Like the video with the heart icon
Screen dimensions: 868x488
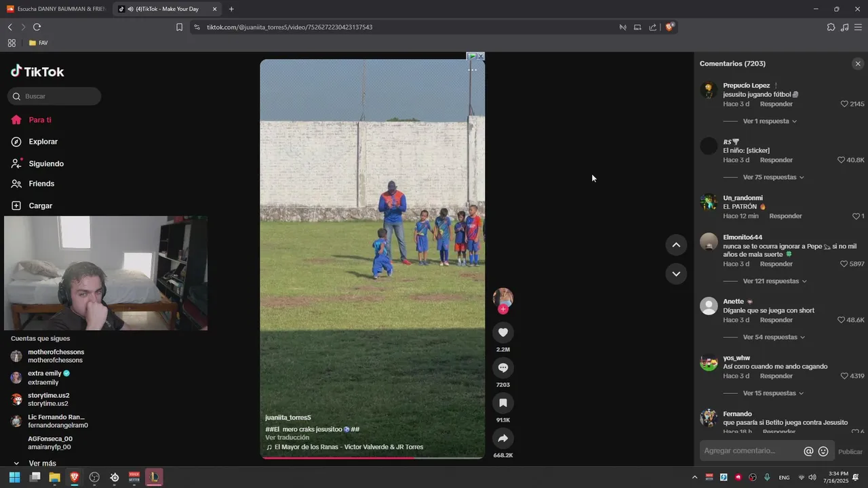tap(503, 332)
